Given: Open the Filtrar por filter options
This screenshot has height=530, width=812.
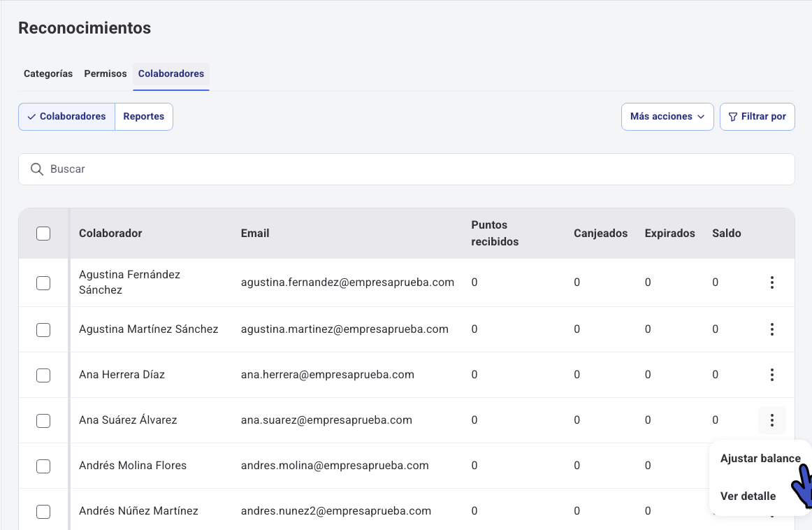Looking at the screenshot, I should (x=757, y=117).
